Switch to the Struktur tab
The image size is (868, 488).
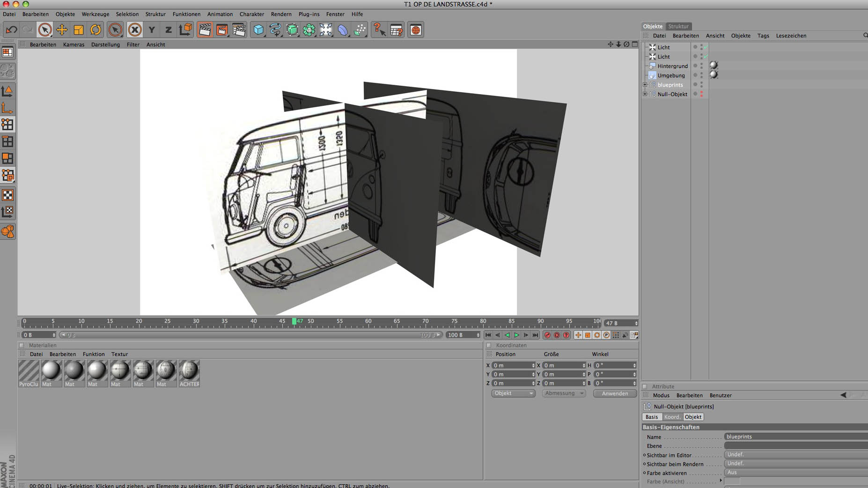pos(678,26)
